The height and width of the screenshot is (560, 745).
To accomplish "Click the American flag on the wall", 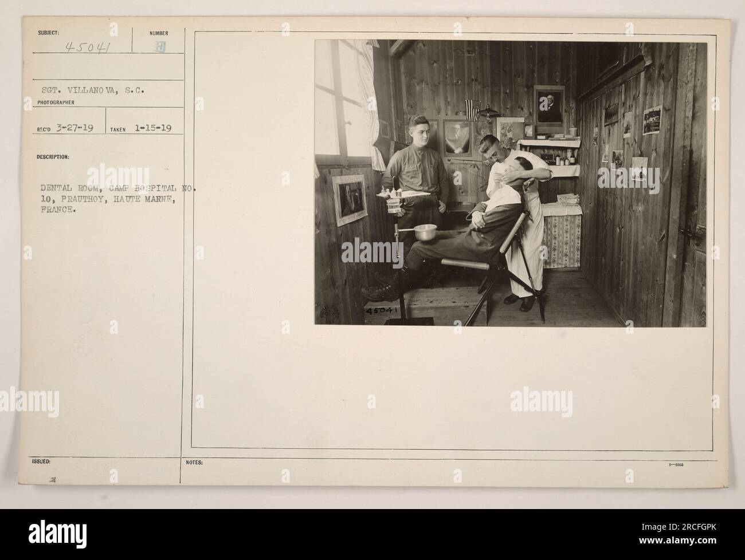I will coord(472,110).
